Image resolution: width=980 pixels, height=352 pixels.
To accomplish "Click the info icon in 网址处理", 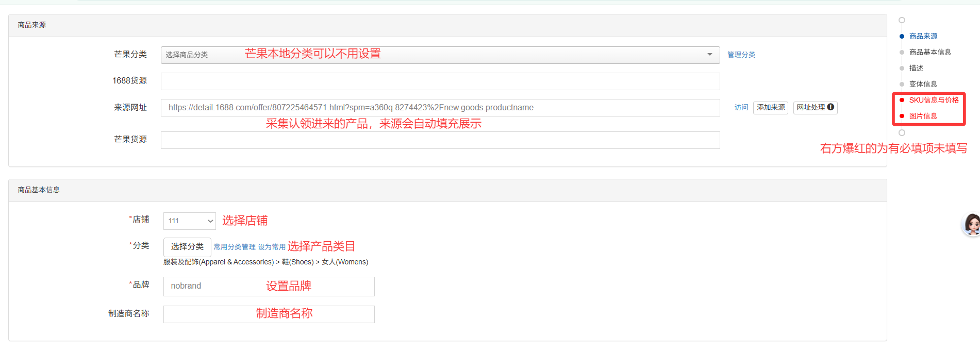I will [x=830, y=107].
